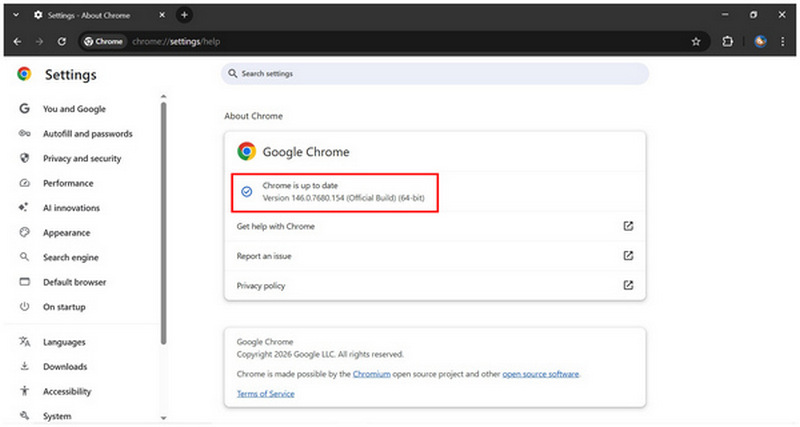
Task: Click the sidebar scrollbar thumb
Action: 163,223
